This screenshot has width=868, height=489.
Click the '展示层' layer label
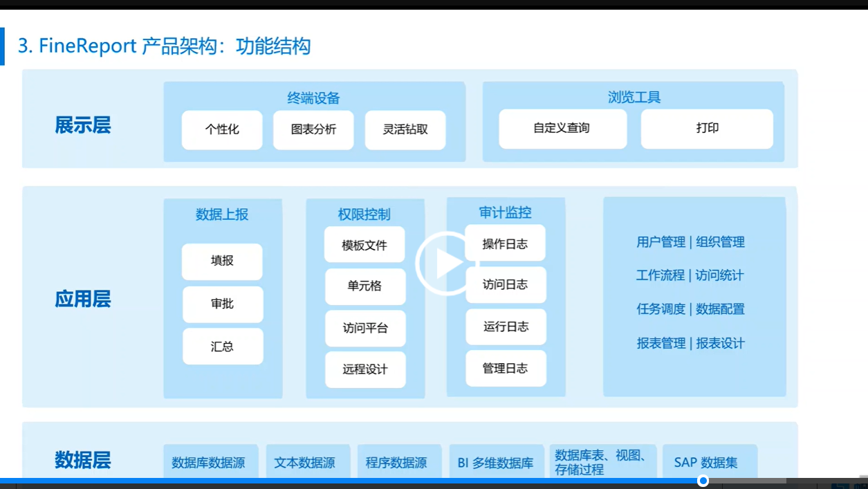82,125
